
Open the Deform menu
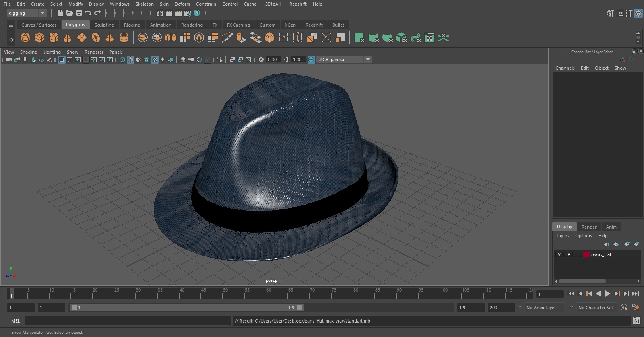[182, 4]
